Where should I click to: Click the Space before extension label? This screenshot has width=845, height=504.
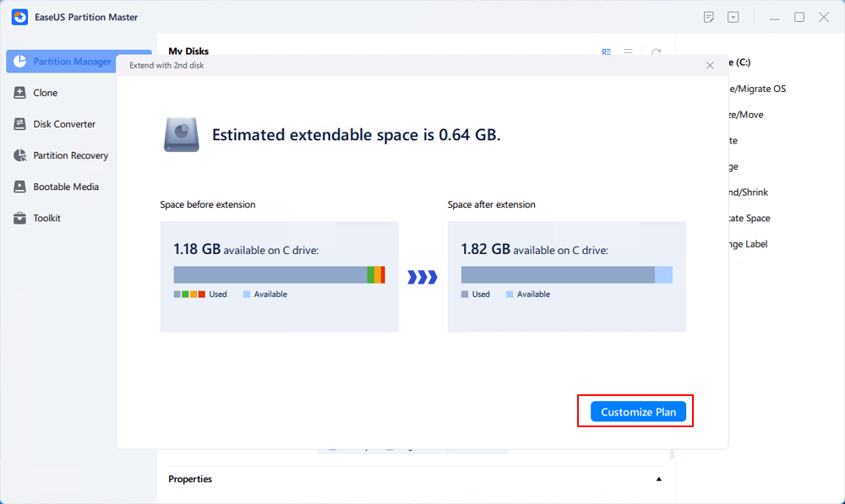coord(208,204)
